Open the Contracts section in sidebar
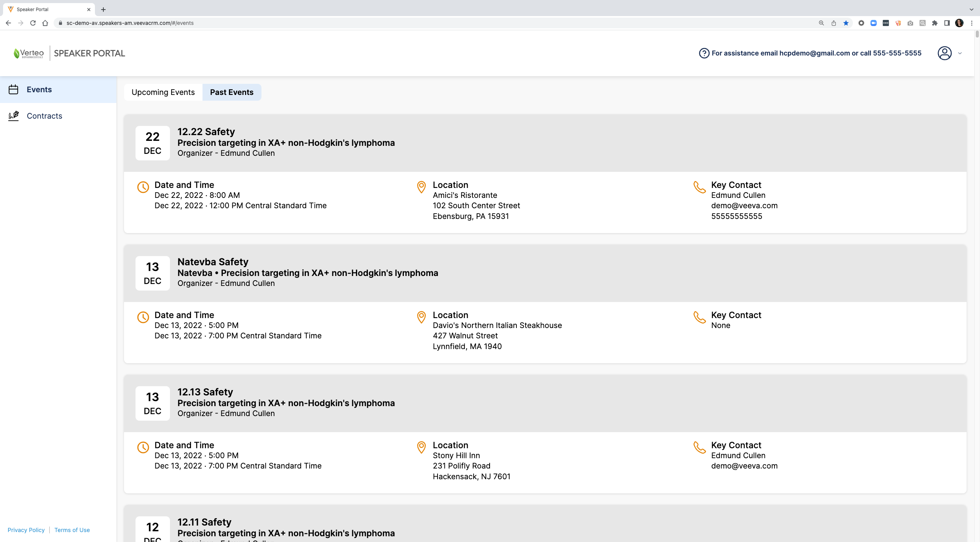Image resolution: width=980 pixels, height=542 pixels. point(44,116)
